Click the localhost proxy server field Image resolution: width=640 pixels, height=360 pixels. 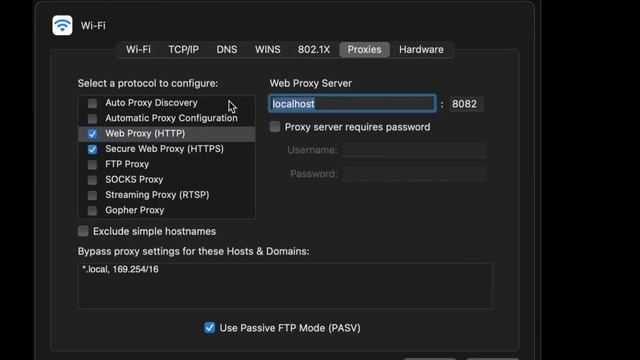(352, 104)
